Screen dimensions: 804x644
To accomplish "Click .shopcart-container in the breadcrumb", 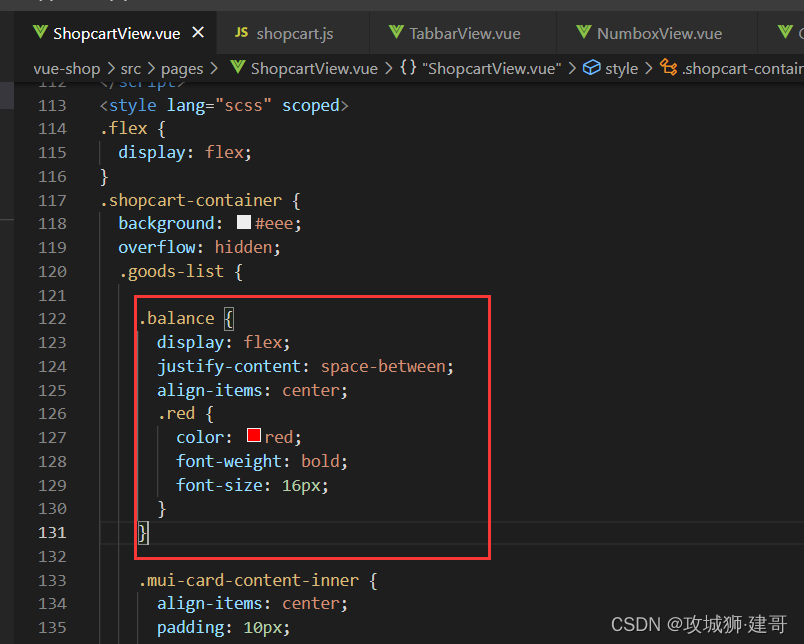I will [x=742, y=68].
